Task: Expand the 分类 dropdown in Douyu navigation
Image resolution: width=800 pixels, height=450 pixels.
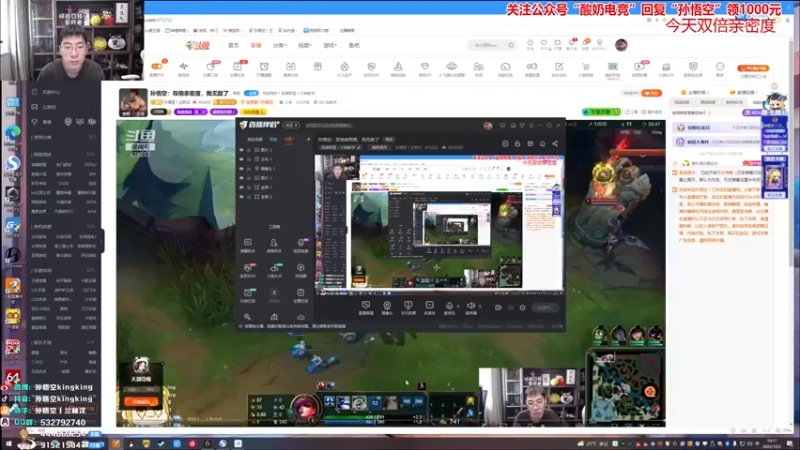Action: pos(280,45)
